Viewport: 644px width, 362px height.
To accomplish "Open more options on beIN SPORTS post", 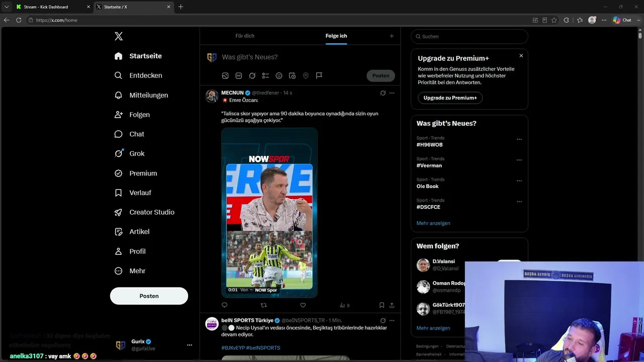I will [x=392, y=320].
